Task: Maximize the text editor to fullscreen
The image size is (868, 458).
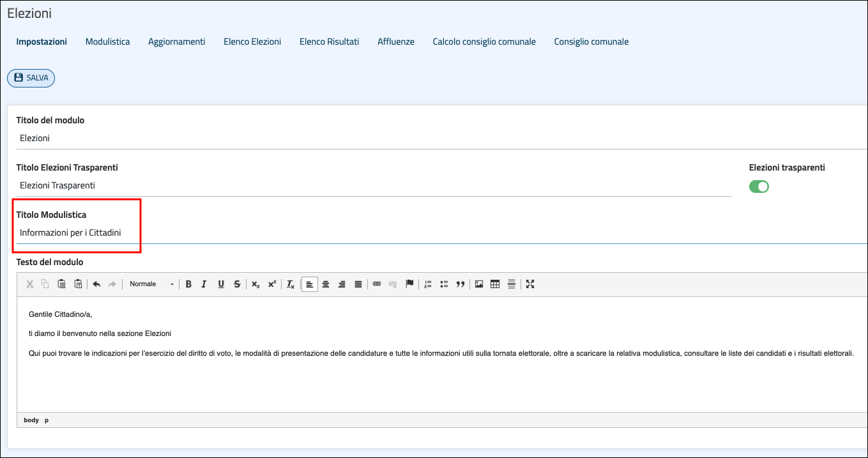Action: tap(529, 284)
